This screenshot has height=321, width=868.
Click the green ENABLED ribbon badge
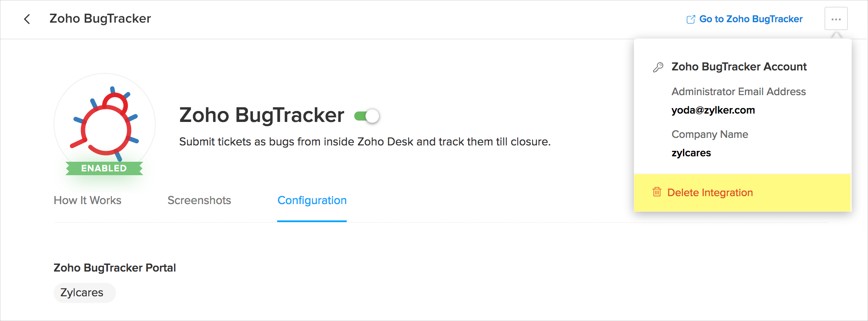click(104, 168)
